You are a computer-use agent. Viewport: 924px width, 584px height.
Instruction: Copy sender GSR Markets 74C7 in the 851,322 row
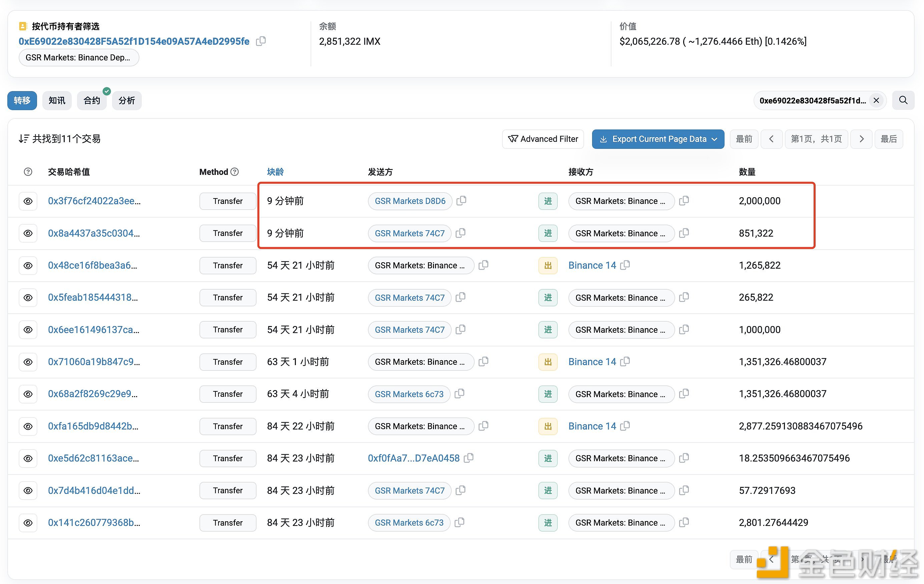[x=460, y=233]
